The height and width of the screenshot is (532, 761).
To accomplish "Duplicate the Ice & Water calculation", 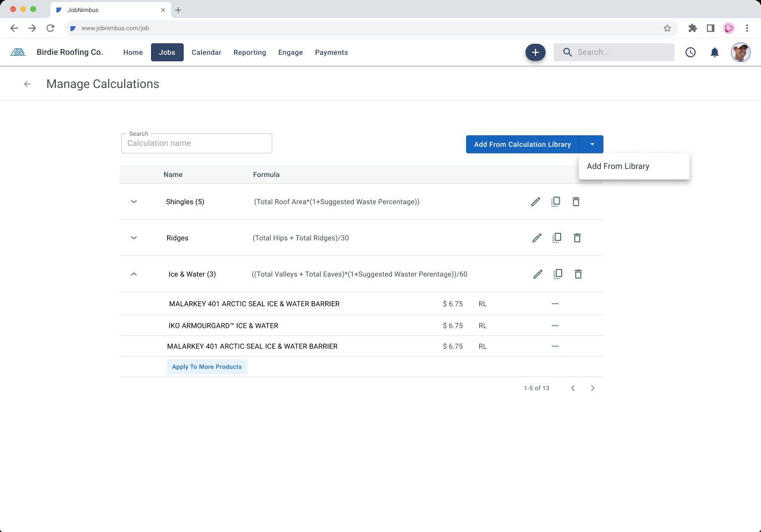I will 558,274.
